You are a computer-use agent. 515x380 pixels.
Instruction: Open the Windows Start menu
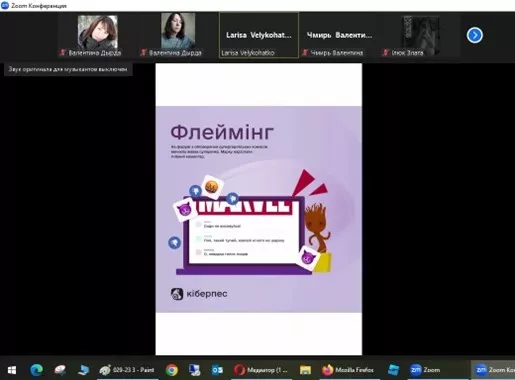(12, 370)
